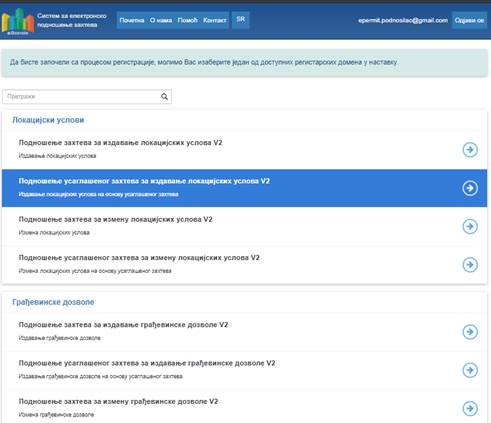Click the epermit.podnosilac@gmail.com account link
491x423 pixels.
pos(403,20)
